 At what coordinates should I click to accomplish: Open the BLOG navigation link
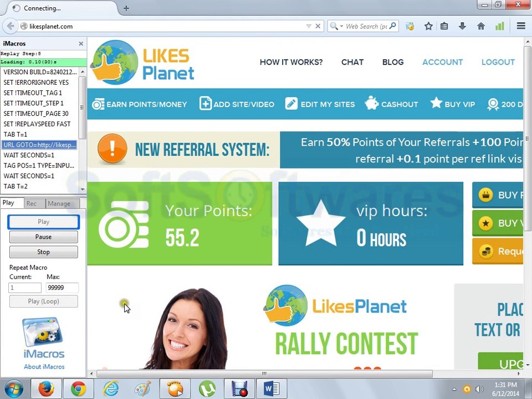pos(393,62)
